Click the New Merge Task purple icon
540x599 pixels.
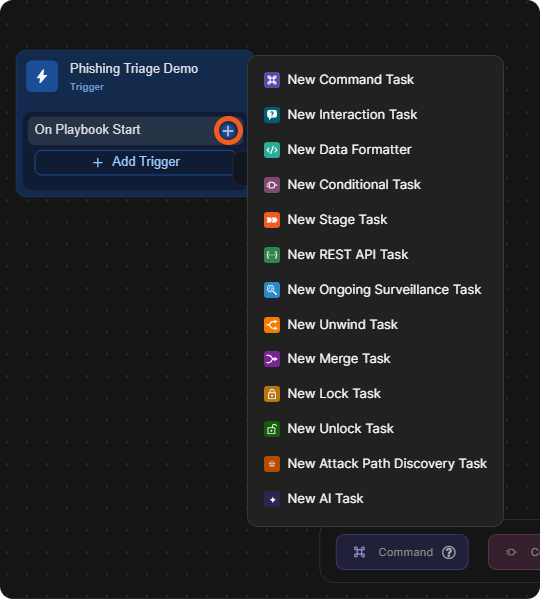[x=272, y=359]
